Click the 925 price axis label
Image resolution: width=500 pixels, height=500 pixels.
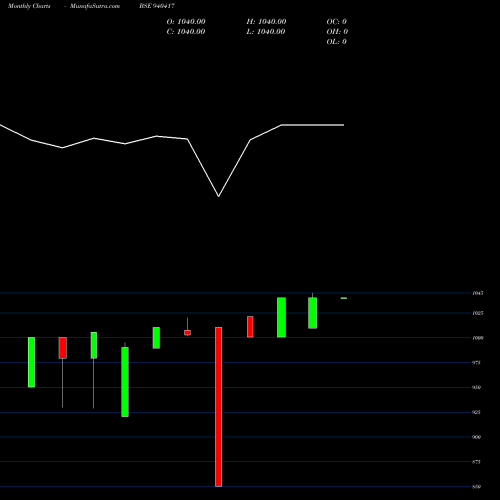477,412
